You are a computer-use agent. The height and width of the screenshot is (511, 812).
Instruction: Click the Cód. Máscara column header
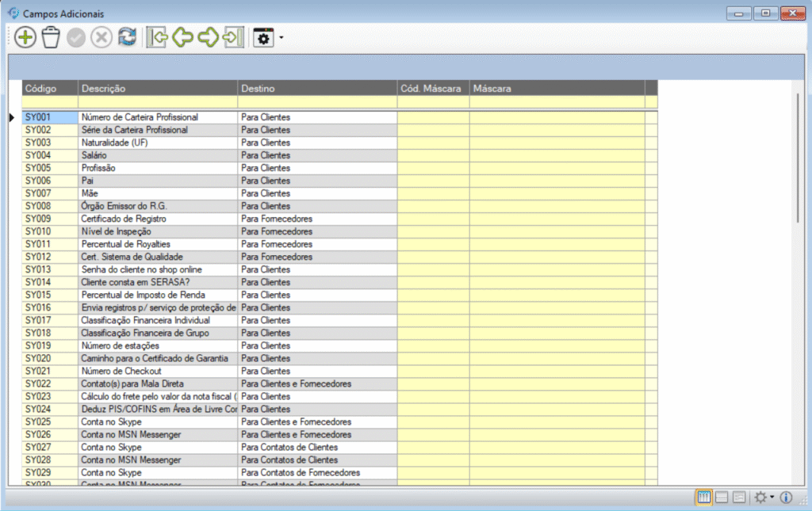(x=432, y=89)
